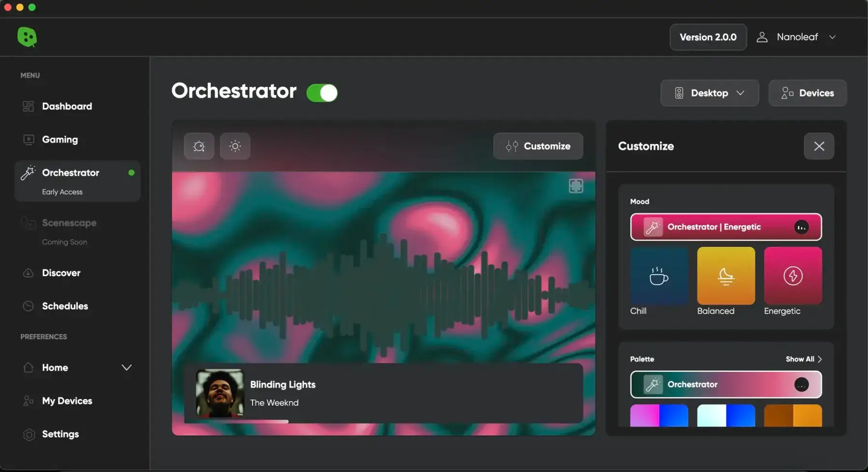Select the orange palette swatch

793,416
